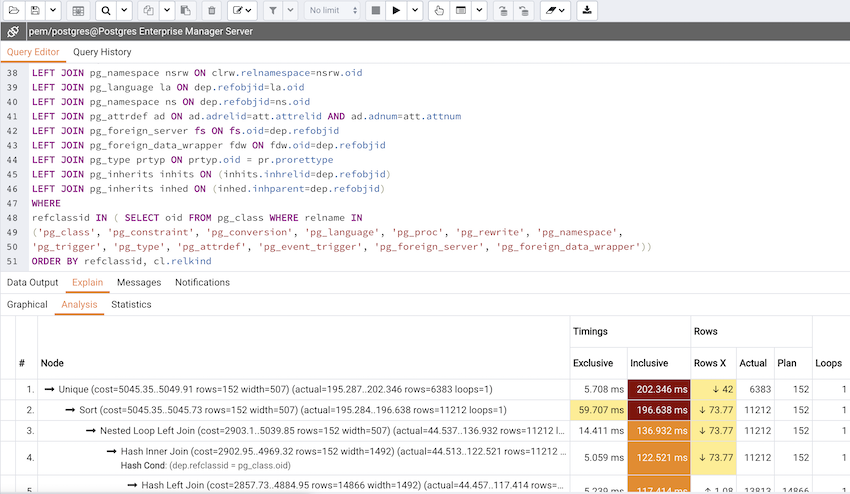Image resolution: width=850 pixels, height=494 pixels.
Task: Expand the Copy options dropdown arrow
Action: point(166,10)
